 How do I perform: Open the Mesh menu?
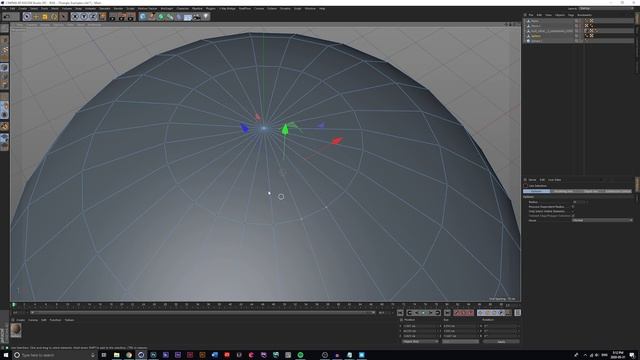pos(55,9)
